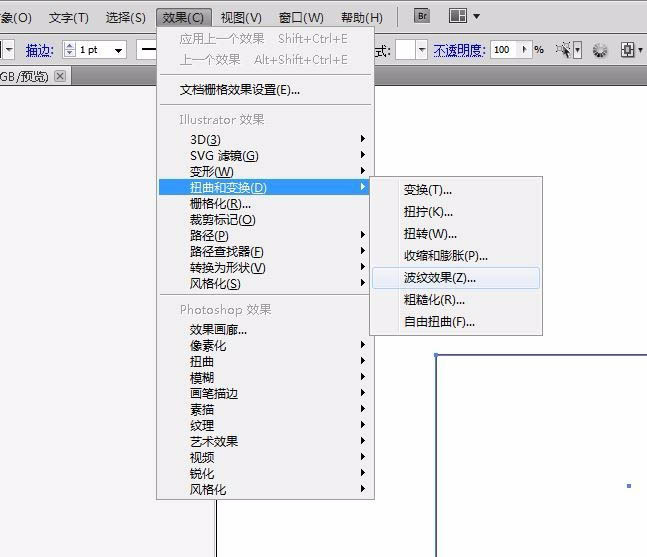Image resolution: width=647 pixels, height=557 pixels.
Task: Expand the Photoshop 风格化 submenu at bottom
Action: 265,489
